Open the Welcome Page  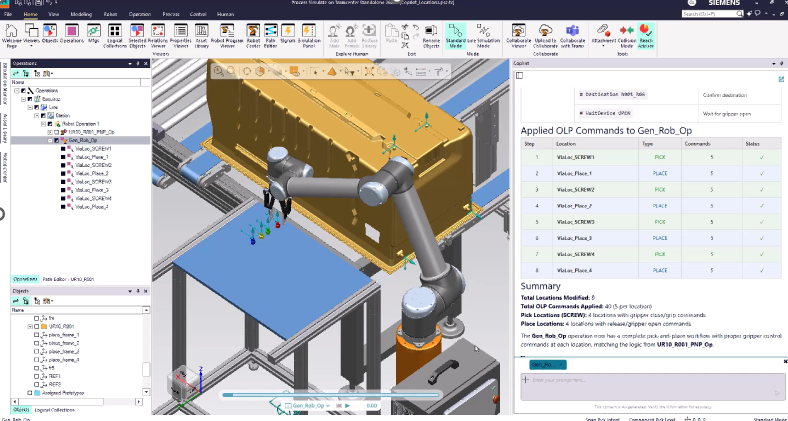(11, 35)
